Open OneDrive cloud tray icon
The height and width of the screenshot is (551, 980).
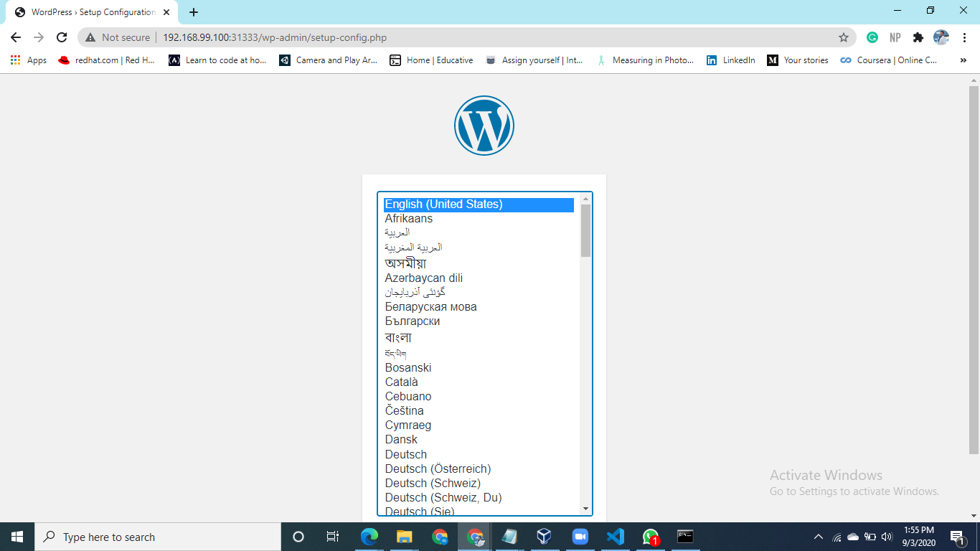pyautogui.click(x=853, y=537)
